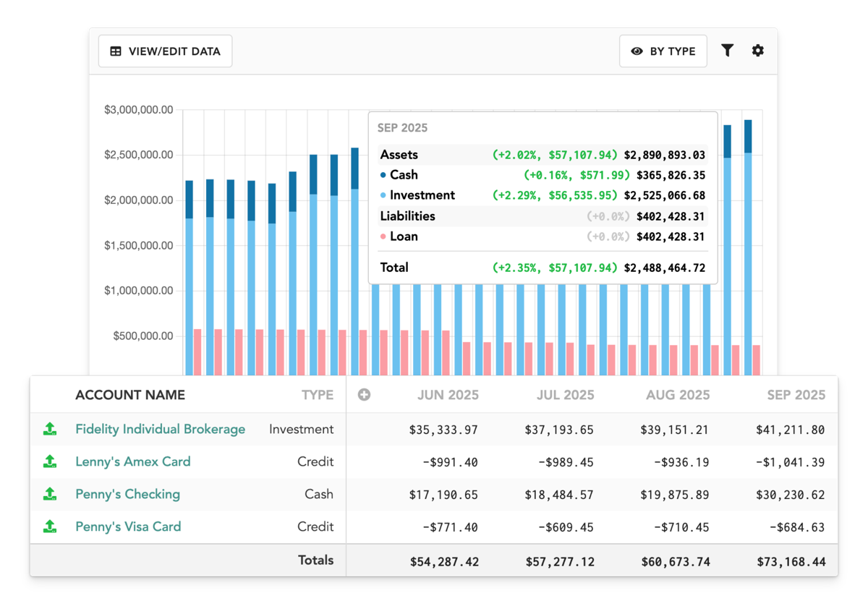Click upload icon for Penny's Visa Card
This screenshot has height=606, width=868.
[49, 527]
